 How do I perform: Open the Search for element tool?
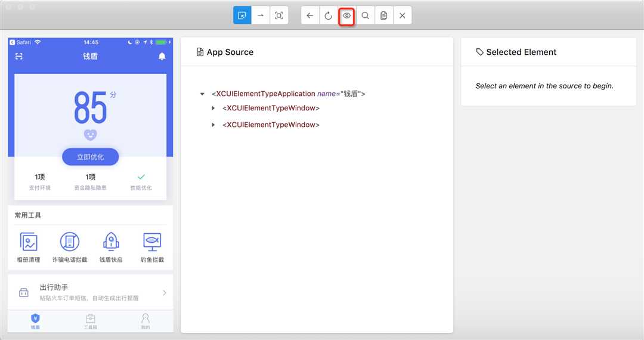coord(365,16)
